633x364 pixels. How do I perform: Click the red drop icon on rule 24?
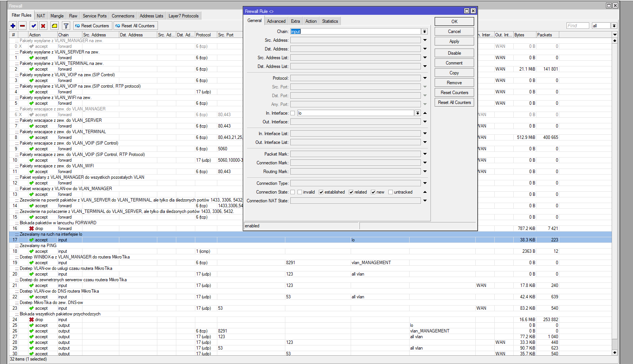[x=32, y=320]
